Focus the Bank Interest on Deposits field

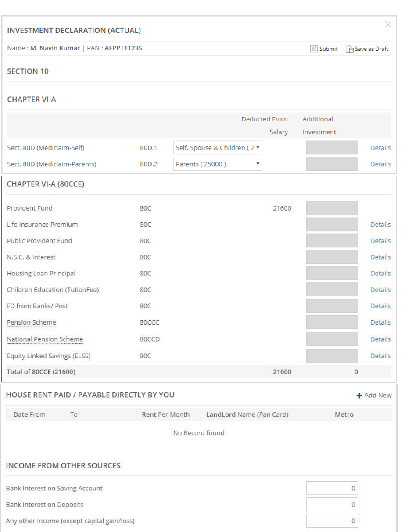pyautogui.click(x=332, y=504)
